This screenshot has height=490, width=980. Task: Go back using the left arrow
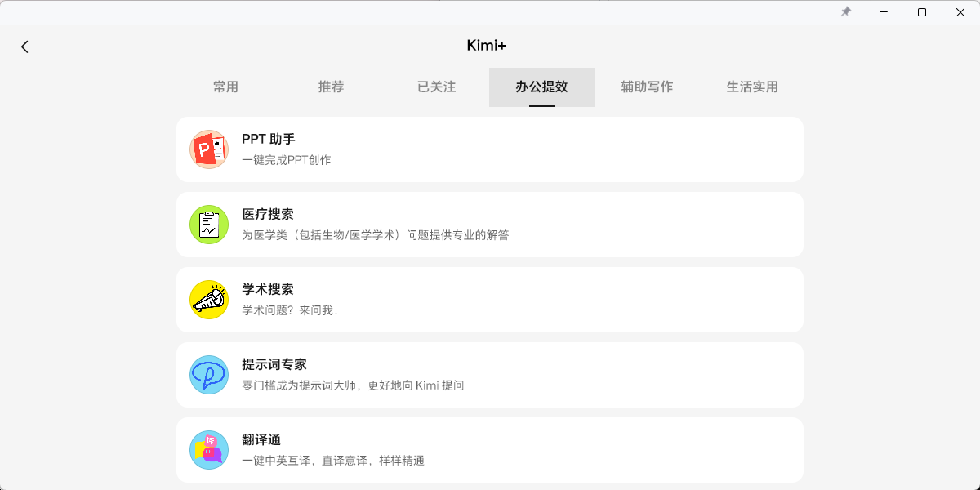pyautogui.click(x=24, y=47)
